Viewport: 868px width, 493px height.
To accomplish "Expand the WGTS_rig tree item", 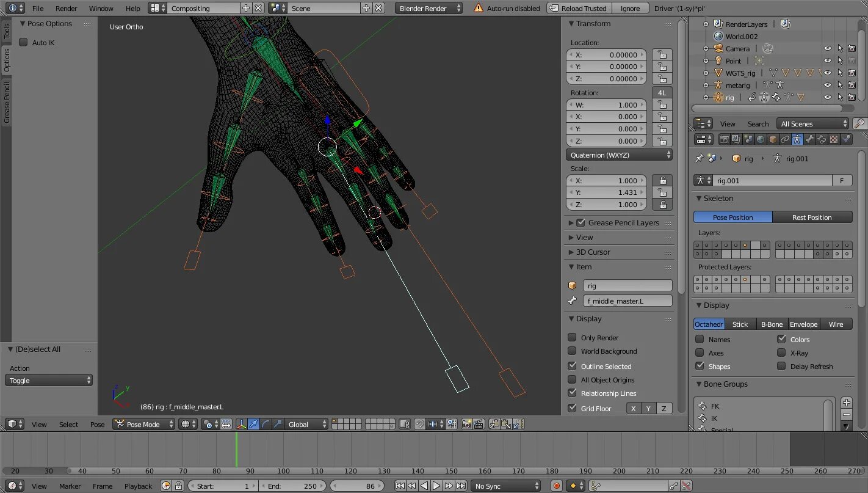I will [x=706, y=73].
